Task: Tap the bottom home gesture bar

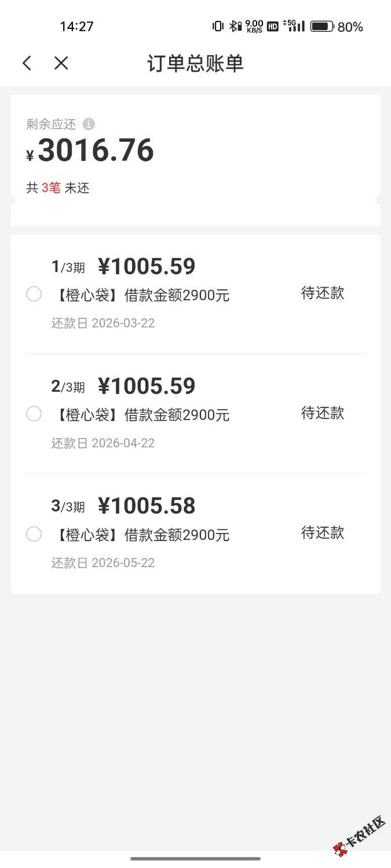Action: 195,859
